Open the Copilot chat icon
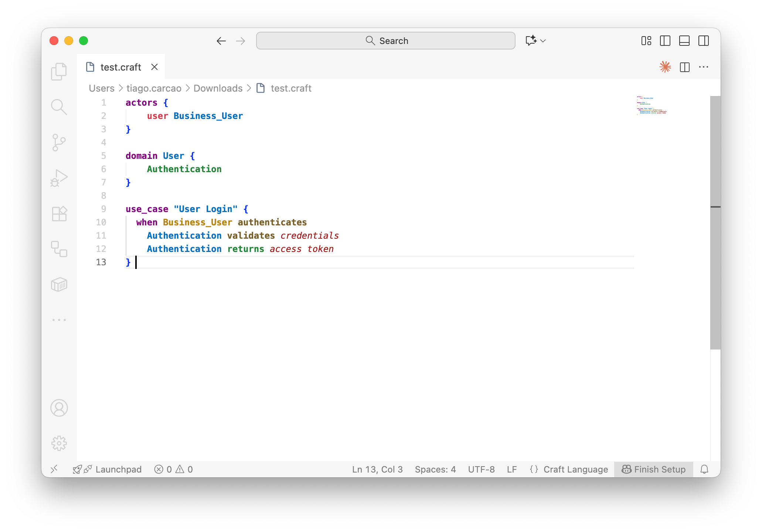762x532 pixels. coord(531,41)
